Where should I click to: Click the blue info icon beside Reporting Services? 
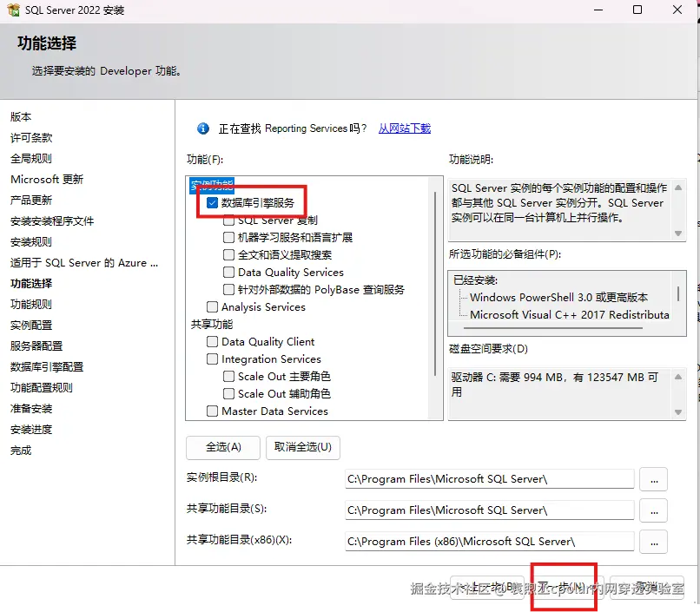203,128
